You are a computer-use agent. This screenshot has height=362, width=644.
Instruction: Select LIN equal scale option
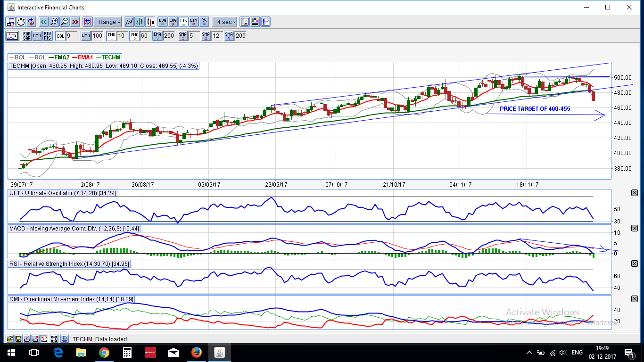[183, 22]
